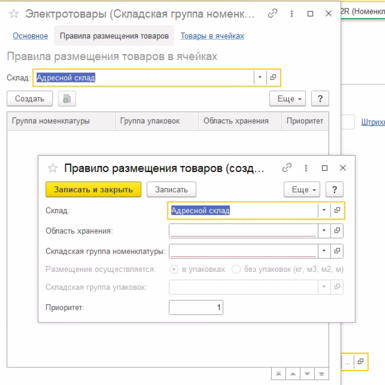Sort by Область хранения column header

pyautogui.click(x=240, y=121)
